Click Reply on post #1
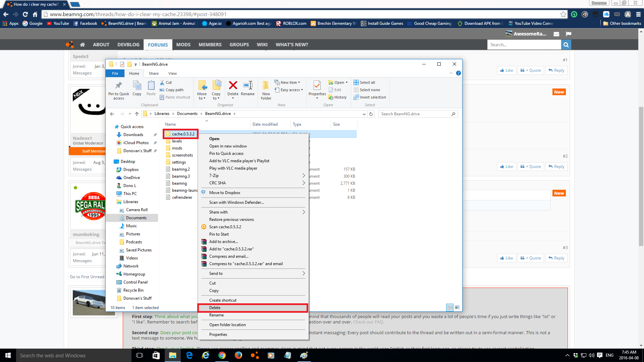 tap(556, 70)
